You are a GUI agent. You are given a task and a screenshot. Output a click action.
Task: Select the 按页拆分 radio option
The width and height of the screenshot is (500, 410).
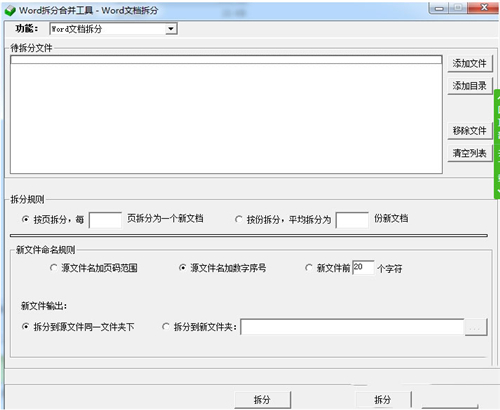[x=25, y=219]
